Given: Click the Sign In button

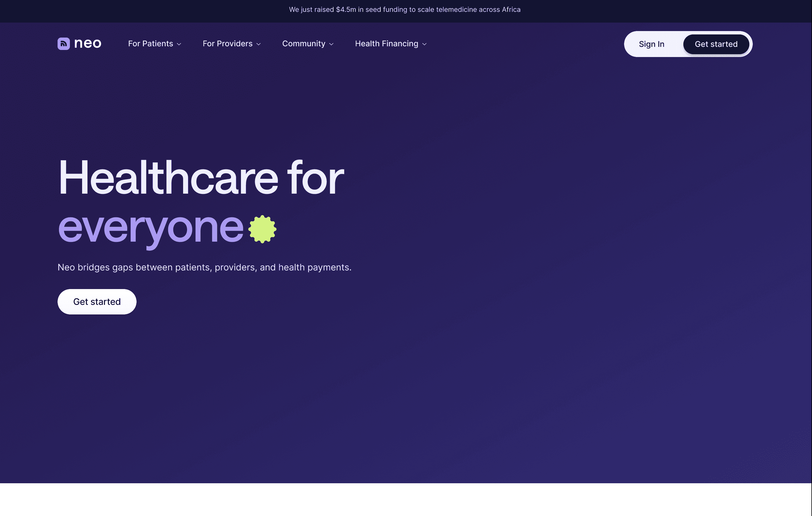Looking at the screenshot, I should [x=651, y=44].
